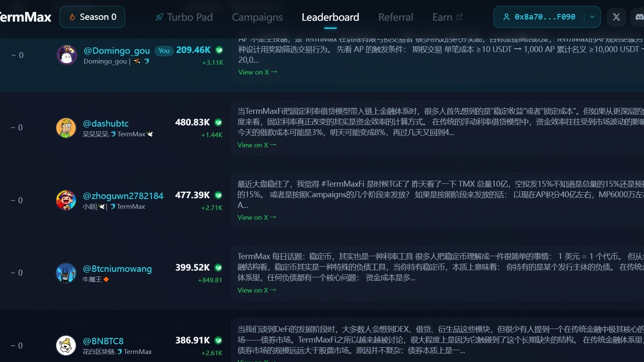Image resolution: width=644 pixels, height=362 pixels.
Task: Open the Earn external link
Action: click(447, 17)
